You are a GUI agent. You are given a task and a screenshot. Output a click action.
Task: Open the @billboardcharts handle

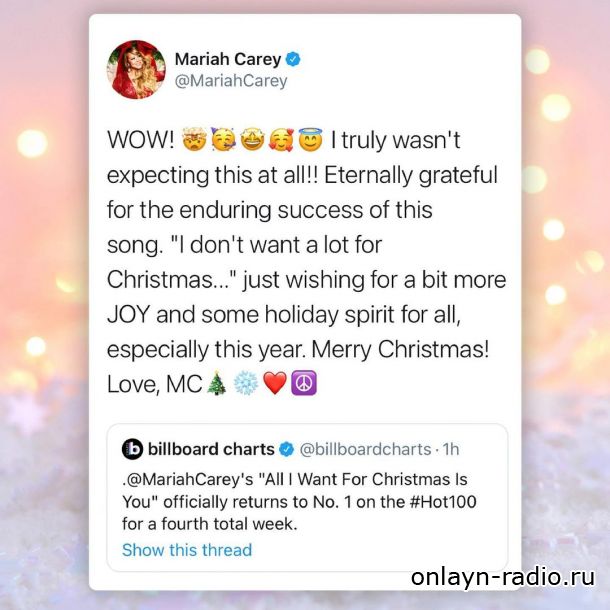pyautogui.click(x=365, y=449)
